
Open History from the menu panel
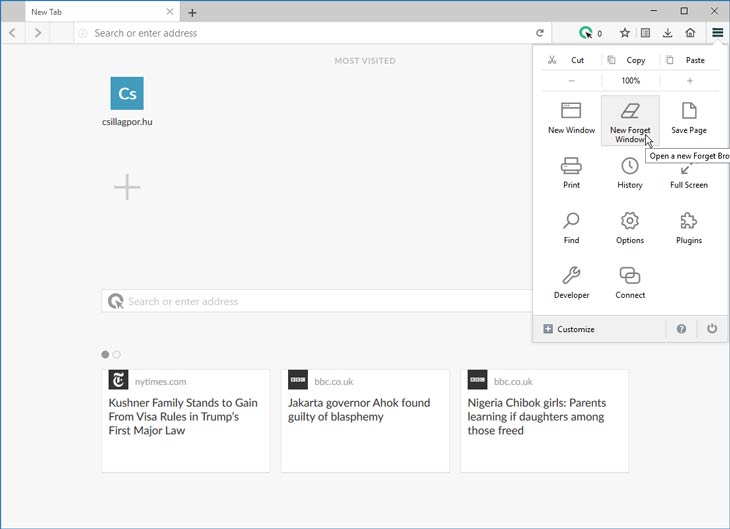(x=630, y=173)
